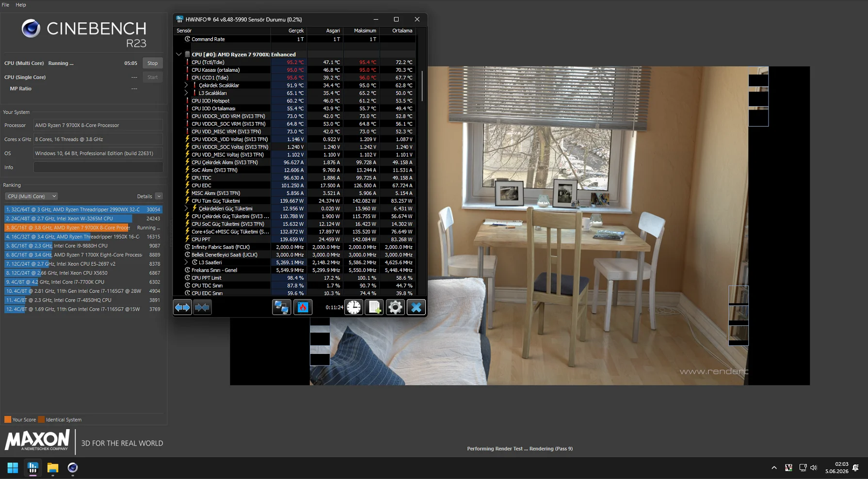The width and height of the screenshot is (868, 479).
Task: Select ranking row Intel Core i9-9880H
Action: click(x=83, y=246)
